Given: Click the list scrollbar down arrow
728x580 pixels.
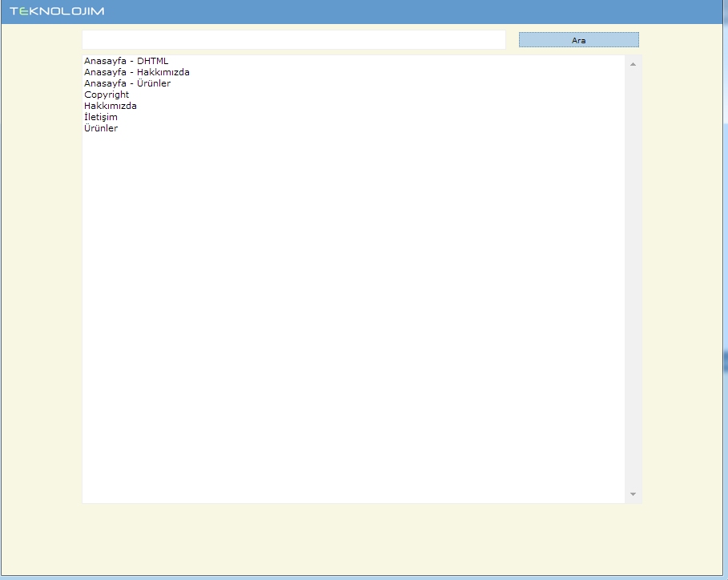Looking at the screenshot, I should click(x=633, y=494).
